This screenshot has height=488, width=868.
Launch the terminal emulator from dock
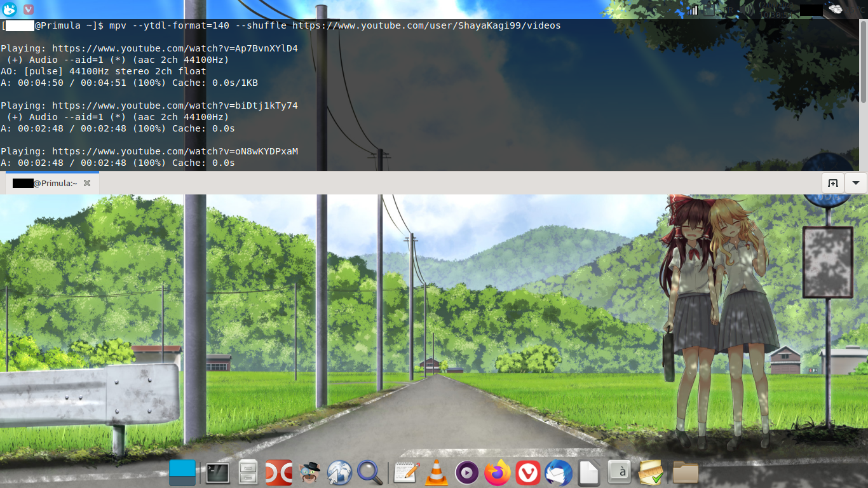217,473
